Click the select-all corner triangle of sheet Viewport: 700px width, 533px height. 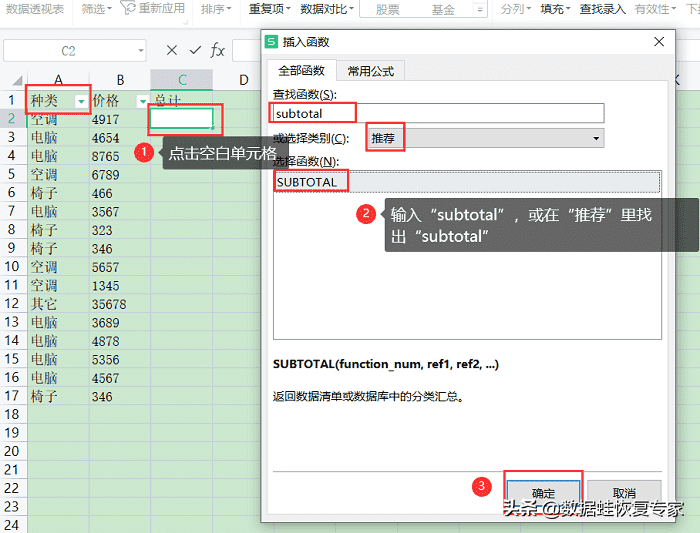point(17,80)
